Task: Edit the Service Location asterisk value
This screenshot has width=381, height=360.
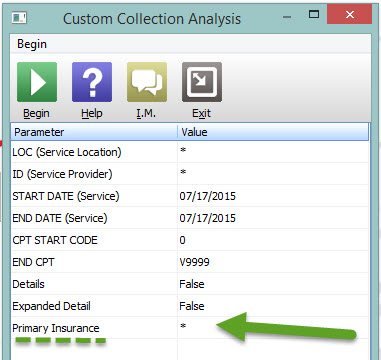Action: (183, 151)
